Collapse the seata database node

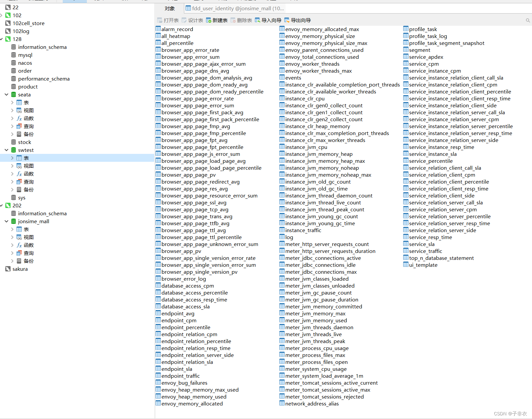pos(6,94)
